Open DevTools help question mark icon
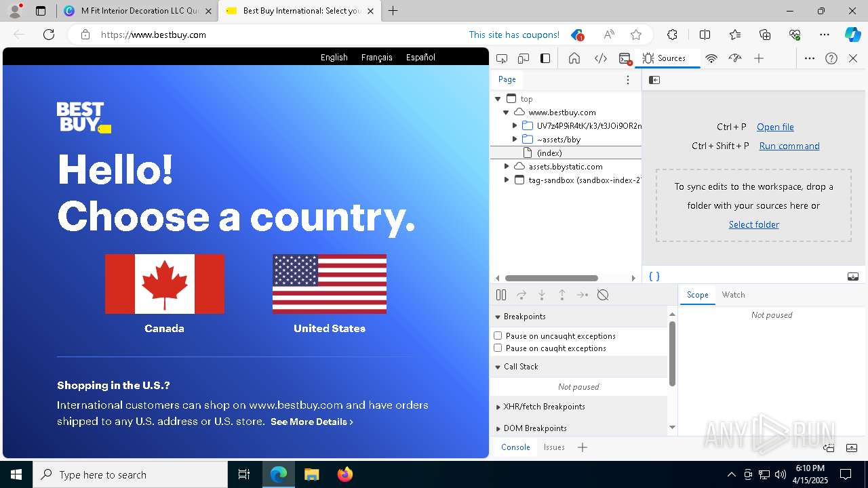The image size is (868, 488). pos(831,58)
